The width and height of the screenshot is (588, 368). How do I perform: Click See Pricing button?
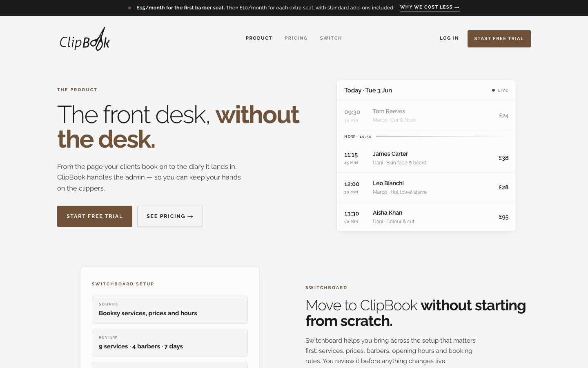click(x=170, y=216)
